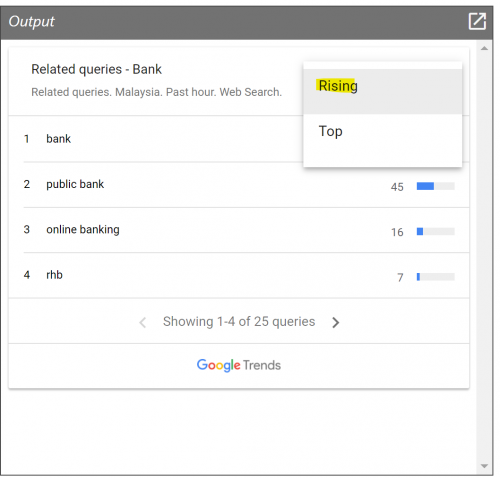
Task: Open the 'bank' related query
Action: tap(59, 139)
